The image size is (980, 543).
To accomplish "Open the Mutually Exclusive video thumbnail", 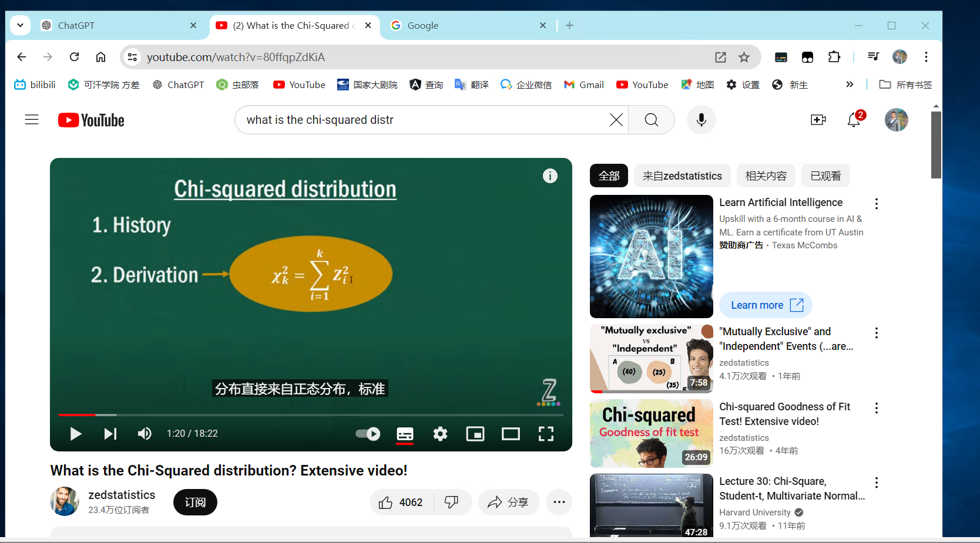I will [651, 358].
